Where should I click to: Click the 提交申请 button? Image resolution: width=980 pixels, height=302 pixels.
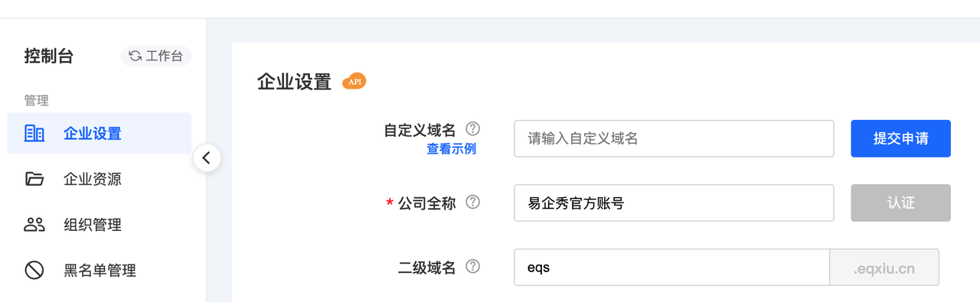click(900, 138)
